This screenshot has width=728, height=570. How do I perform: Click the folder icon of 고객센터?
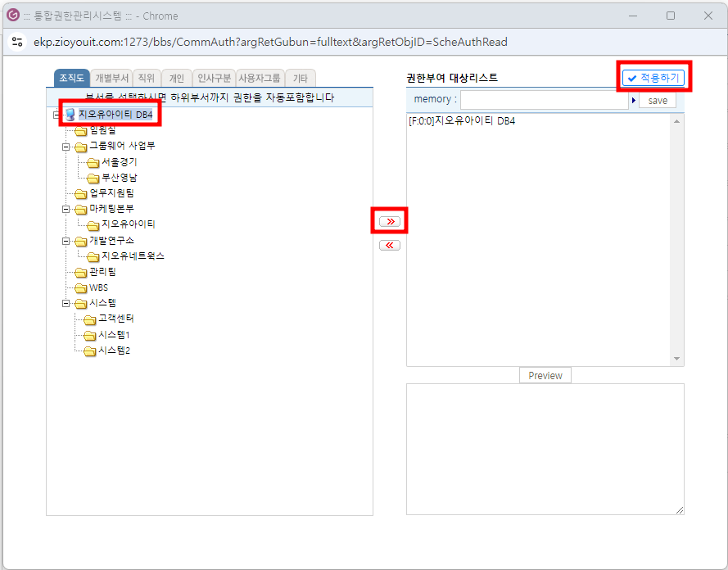point(89,320)
